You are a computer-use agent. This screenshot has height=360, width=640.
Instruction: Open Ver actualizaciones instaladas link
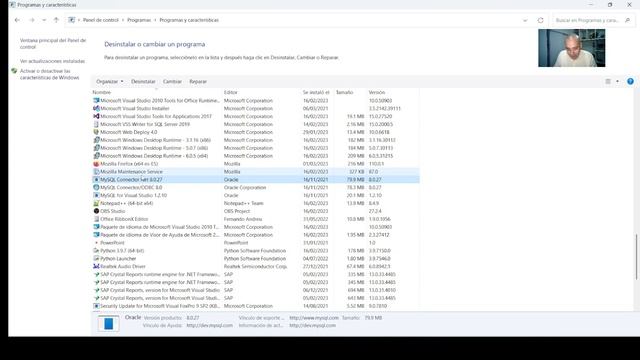[x=52, y=61]
